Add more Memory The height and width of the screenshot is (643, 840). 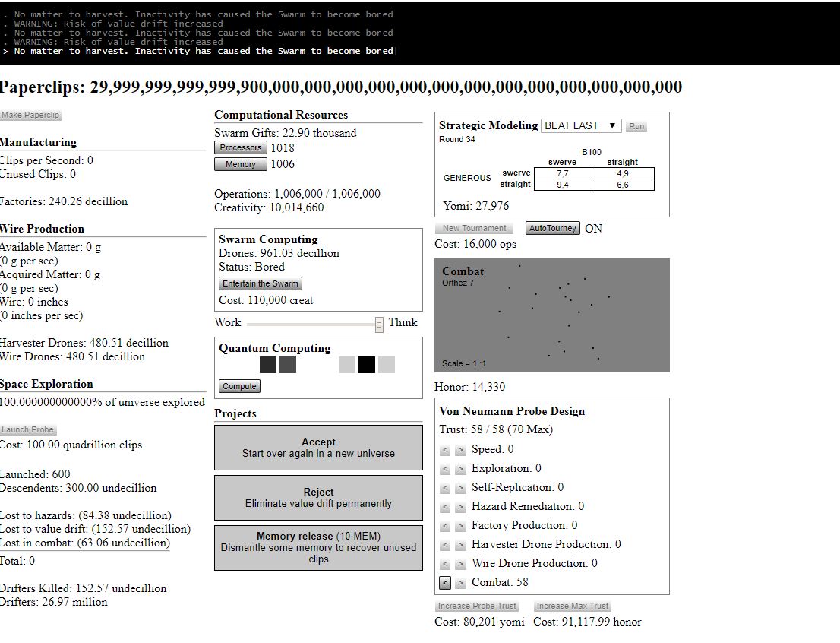[241, 164]
